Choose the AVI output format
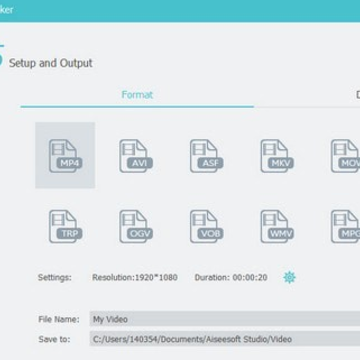The image size is (360, 360). 136,156
